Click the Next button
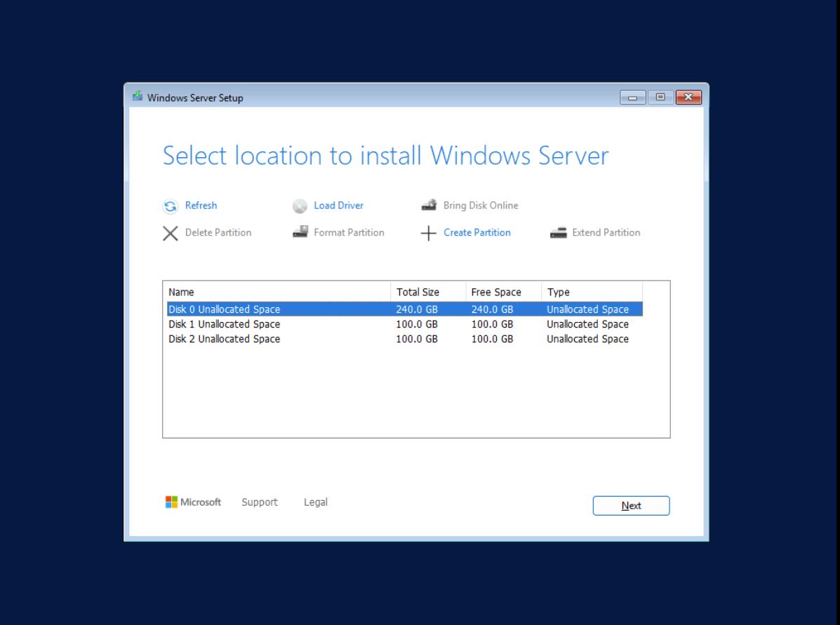Viewport: 840px width, 625px height. [x=631, y=506]
